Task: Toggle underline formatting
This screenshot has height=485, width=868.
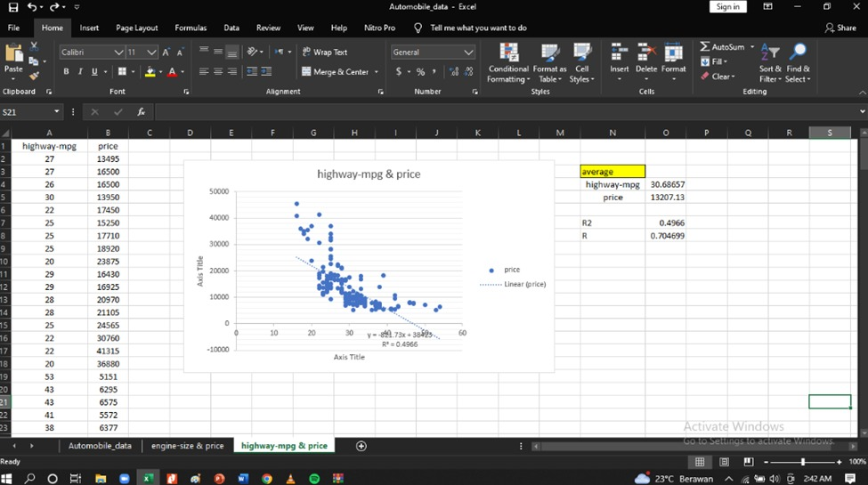Action: pyautogui.click(x=94, y=71)
